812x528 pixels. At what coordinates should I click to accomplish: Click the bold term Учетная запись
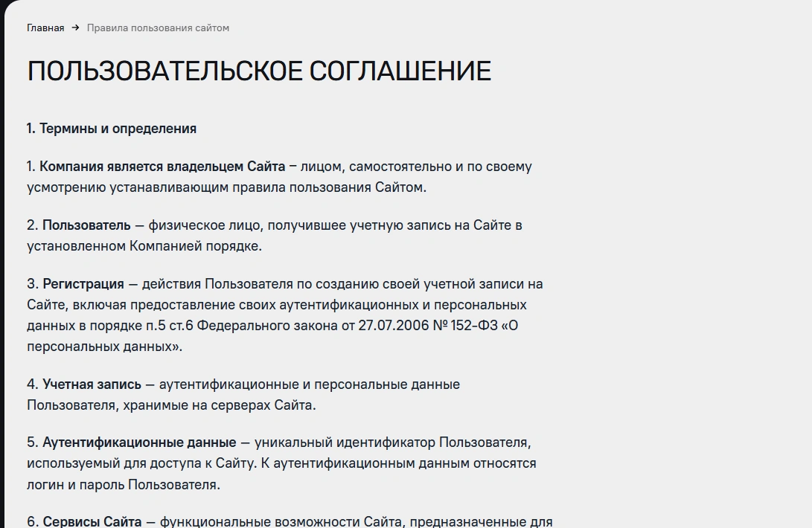point(92,384)
